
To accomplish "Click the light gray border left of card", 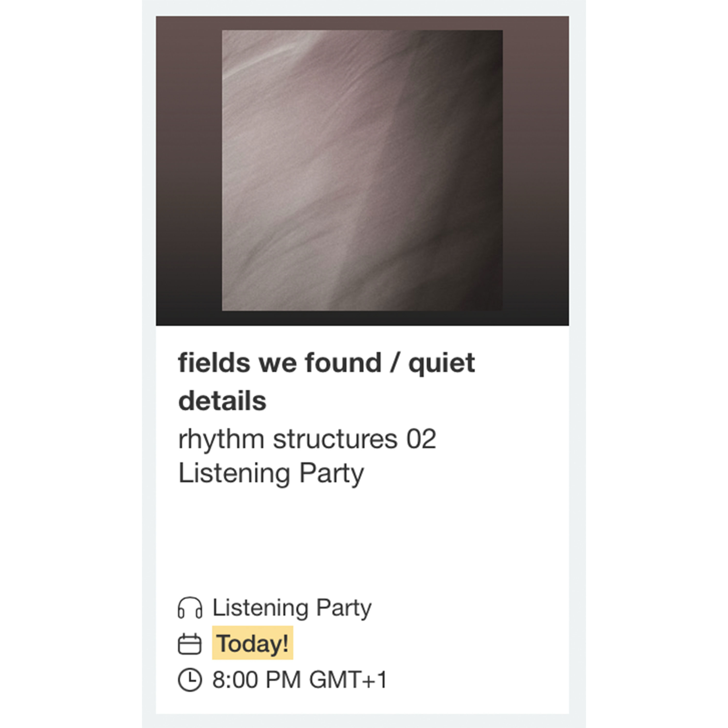I will 149,377.
